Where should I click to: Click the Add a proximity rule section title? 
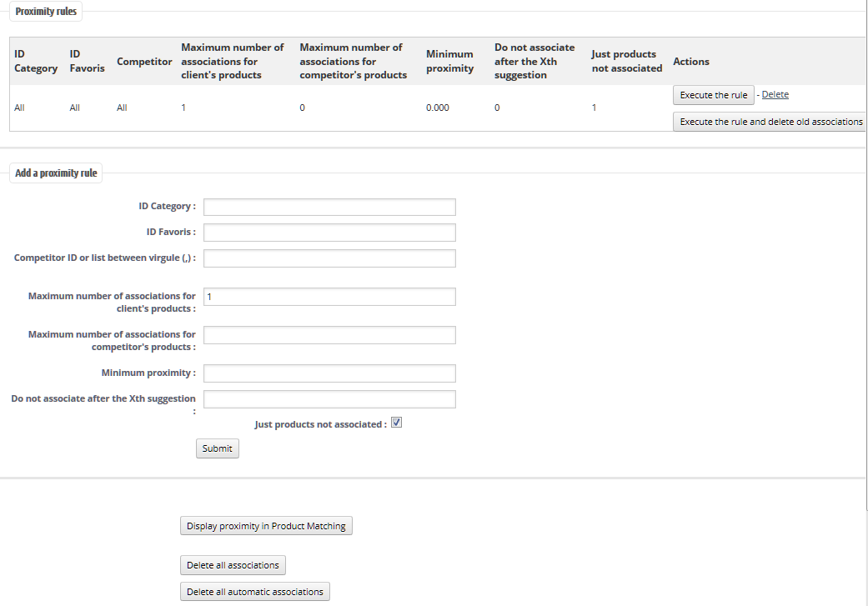[56, 173]
